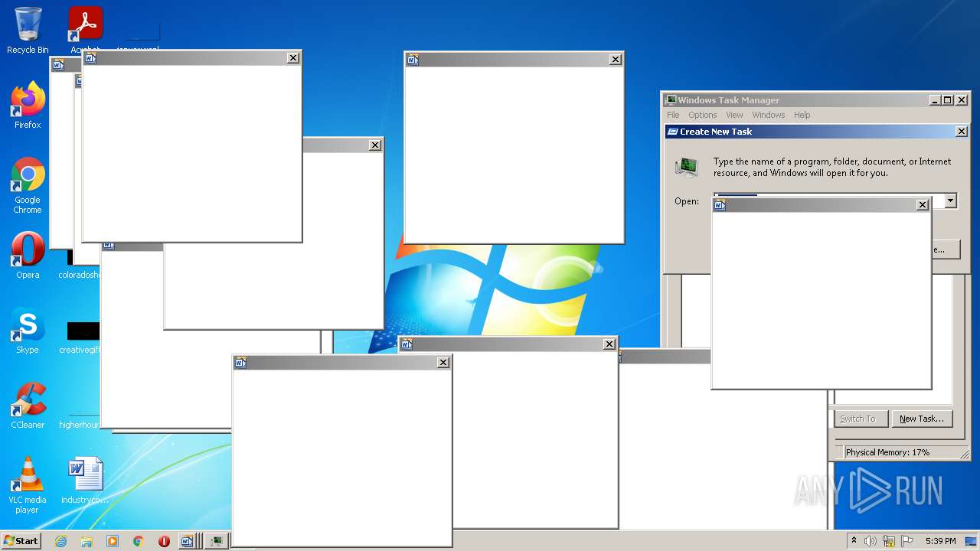The width and height of the screenshot is (980, 551).
Task: Open the Skype desktop shortcut
Action: click(x=28, y=331)
